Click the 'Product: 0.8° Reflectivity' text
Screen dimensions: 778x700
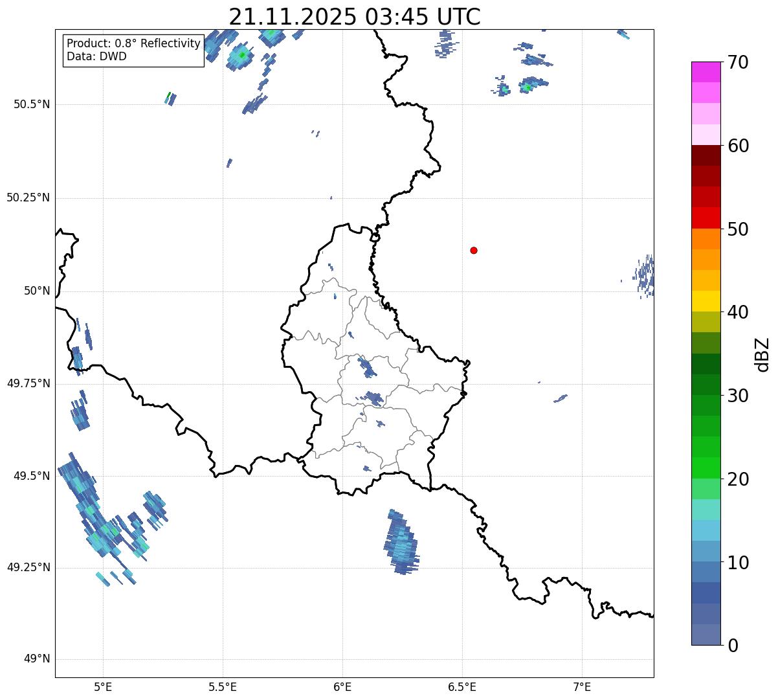(x=134, y=43)
